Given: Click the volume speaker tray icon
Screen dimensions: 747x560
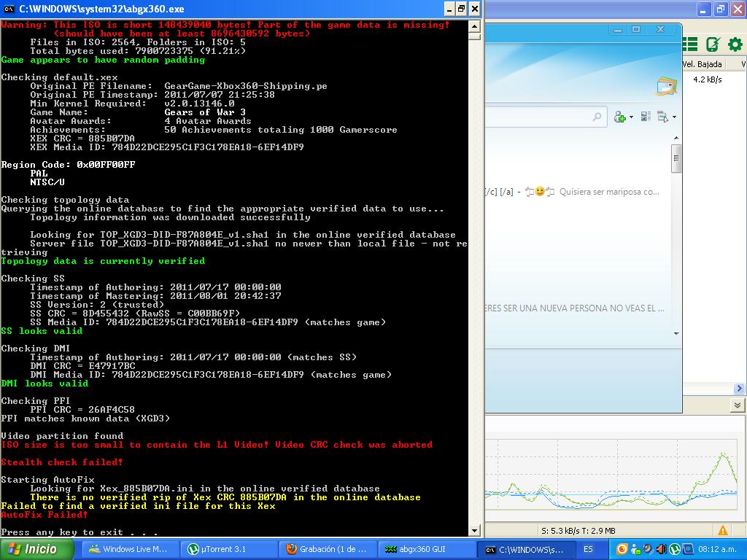Looking at the screenshot, I should (660, 549).
